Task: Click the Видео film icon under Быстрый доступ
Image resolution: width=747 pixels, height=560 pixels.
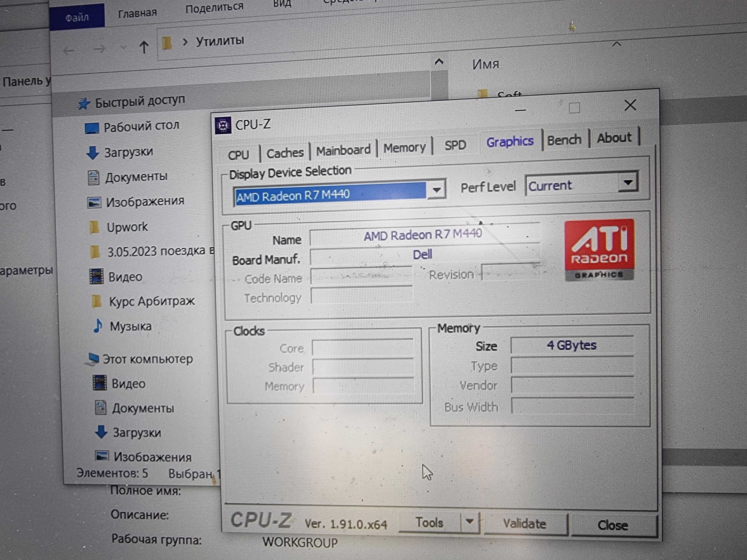Action: [96, 276]
